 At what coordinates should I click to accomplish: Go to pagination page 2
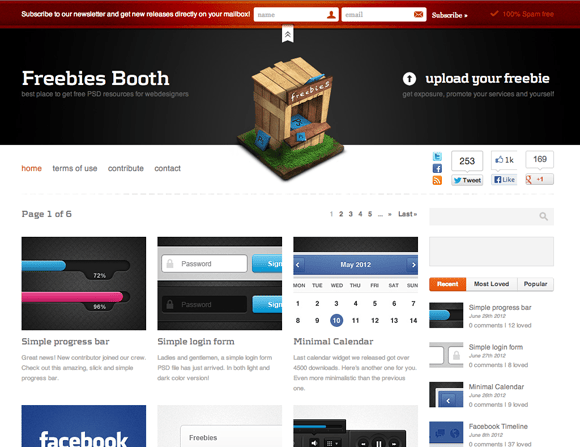click(341, 214)
